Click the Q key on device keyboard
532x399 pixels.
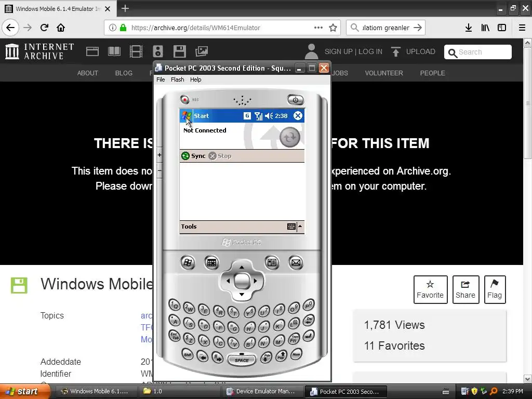[175, 304]
